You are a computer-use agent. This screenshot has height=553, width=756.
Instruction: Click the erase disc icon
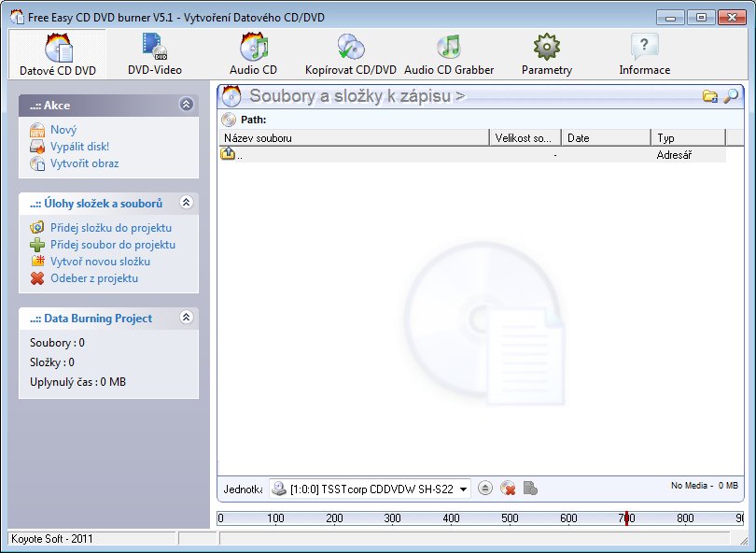coord(508,489)
